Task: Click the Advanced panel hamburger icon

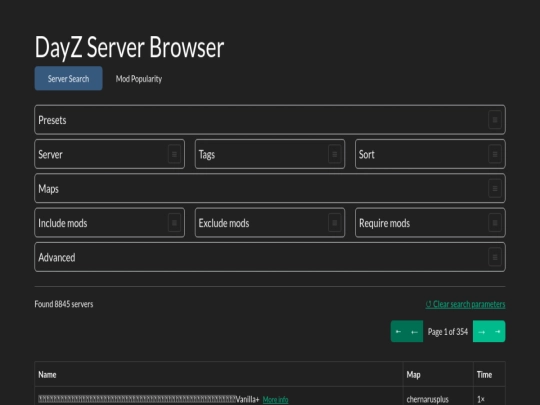Action: pos(495,257)
